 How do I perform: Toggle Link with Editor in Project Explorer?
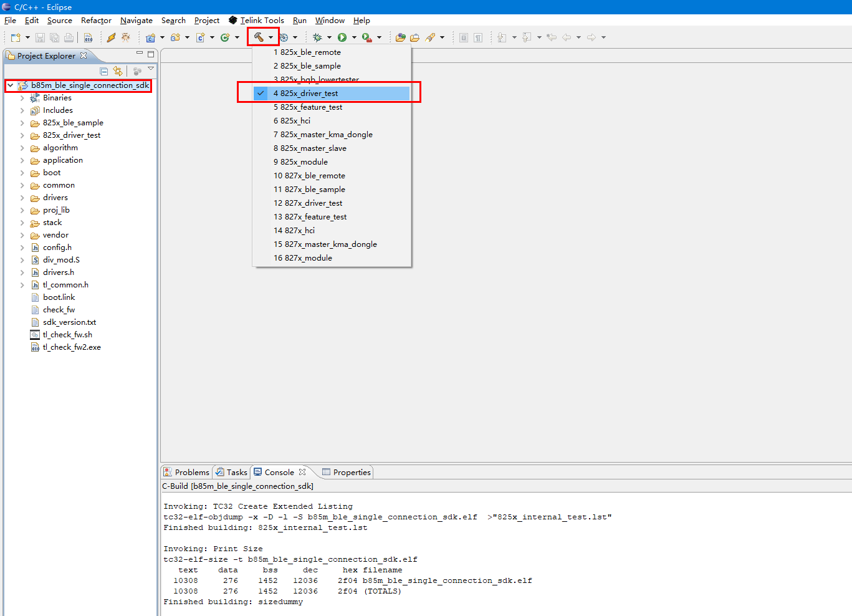pos(118,71)
